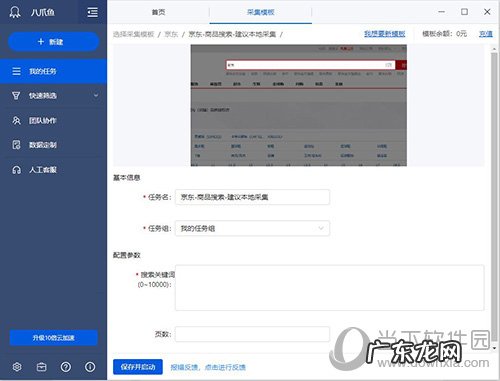500x381 pixels.
Task: Click the 报错反馈 feedback link
Action: pos(208,367)
